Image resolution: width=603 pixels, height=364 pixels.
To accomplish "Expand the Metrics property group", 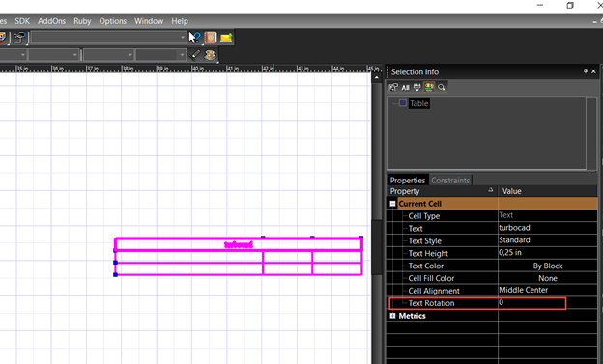I will click(x=392, y=316).
